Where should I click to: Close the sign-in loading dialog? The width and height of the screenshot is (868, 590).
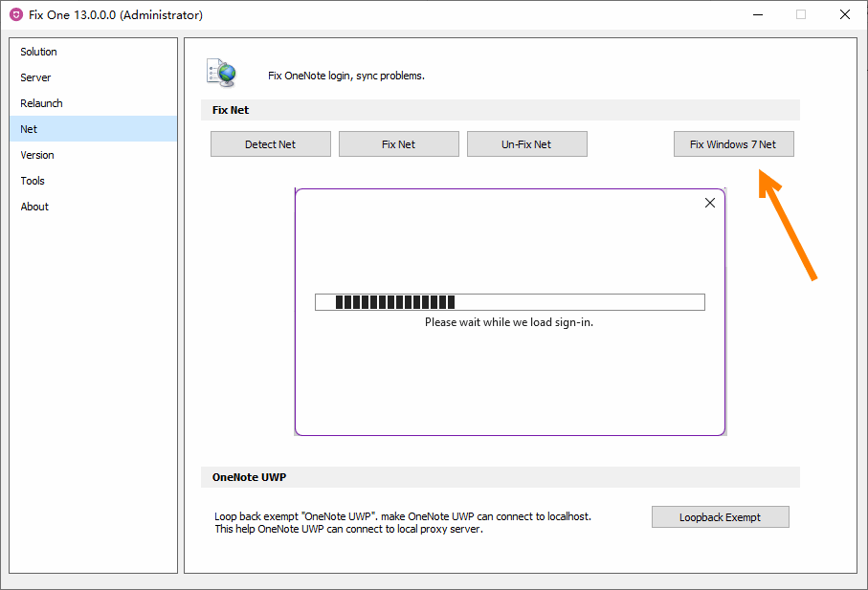pyautogui.click(x=710, y=203)
